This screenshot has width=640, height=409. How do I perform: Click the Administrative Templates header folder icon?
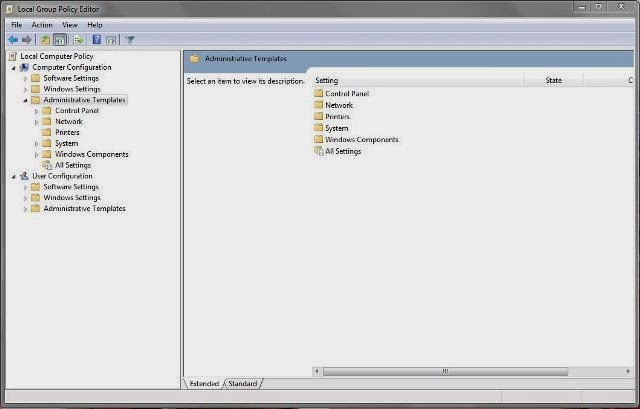194,59
